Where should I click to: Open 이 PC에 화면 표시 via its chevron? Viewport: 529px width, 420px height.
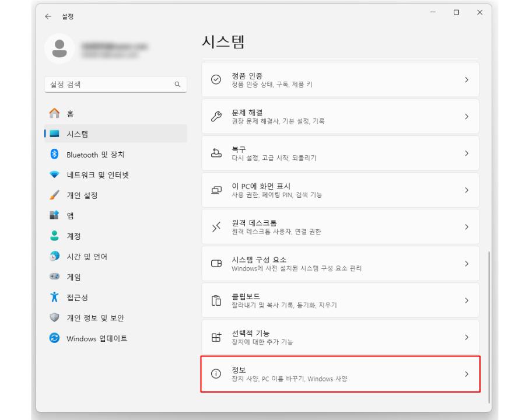pos(467,190)
